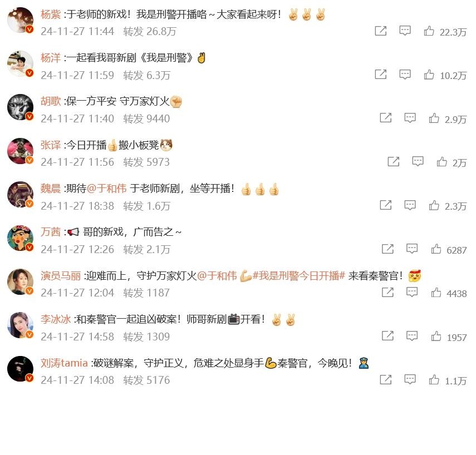The image size is (476, 455).
Task: Open 万茜's avatar picture
Action: (x=21, y=238)
